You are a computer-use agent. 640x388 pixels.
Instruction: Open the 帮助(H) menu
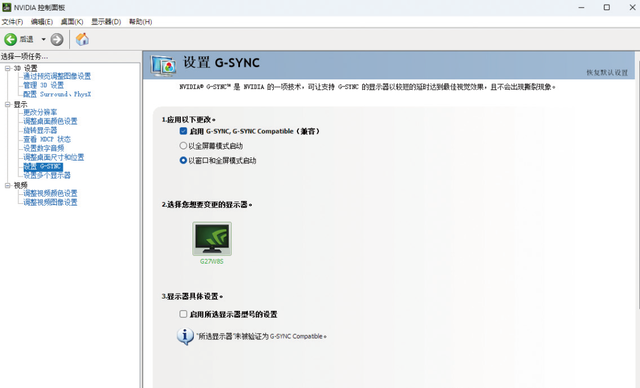click(140, 22)
